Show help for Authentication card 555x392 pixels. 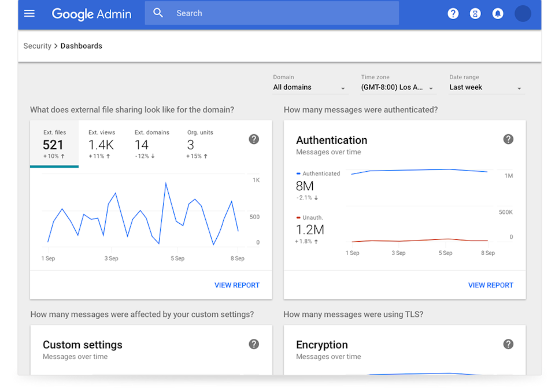pos(508,139)
